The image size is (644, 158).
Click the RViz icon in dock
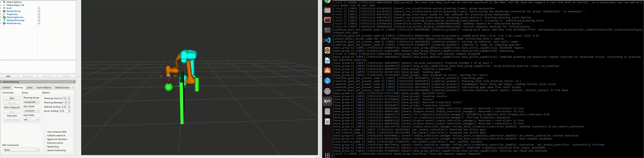tap(327, 101)
